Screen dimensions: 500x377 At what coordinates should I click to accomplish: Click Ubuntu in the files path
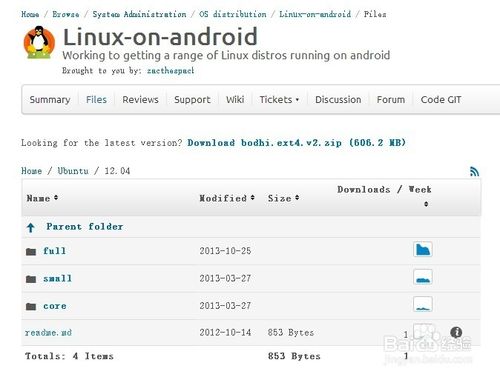pyautogui.click(x=73, y=171)
